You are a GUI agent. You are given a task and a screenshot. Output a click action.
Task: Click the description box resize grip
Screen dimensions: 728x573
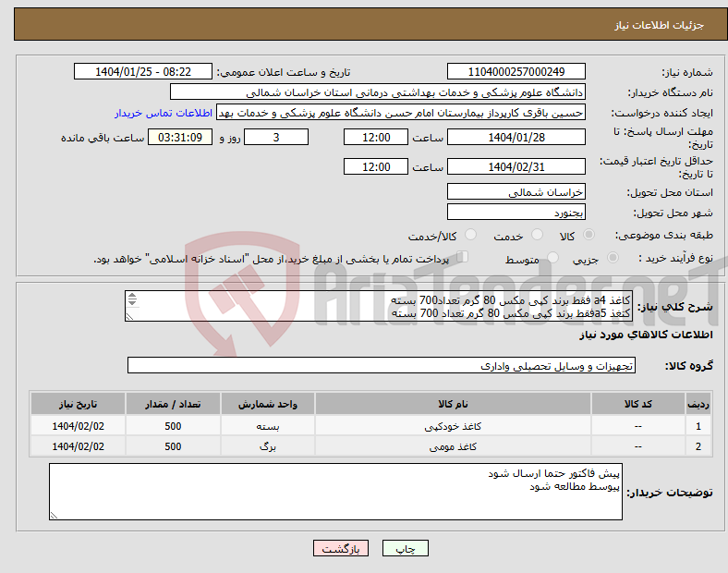click(x=129, y=316)
